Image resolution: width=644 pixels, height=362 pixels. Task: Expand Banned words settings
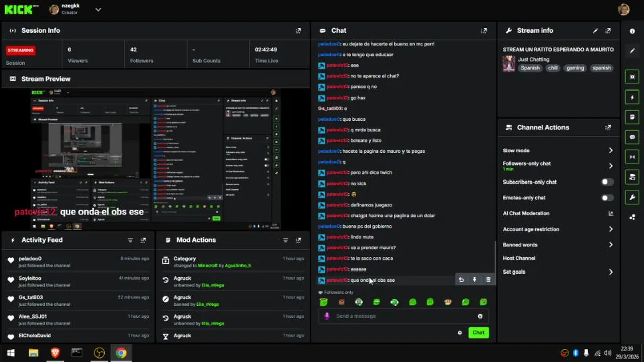[x=611, y=245]
